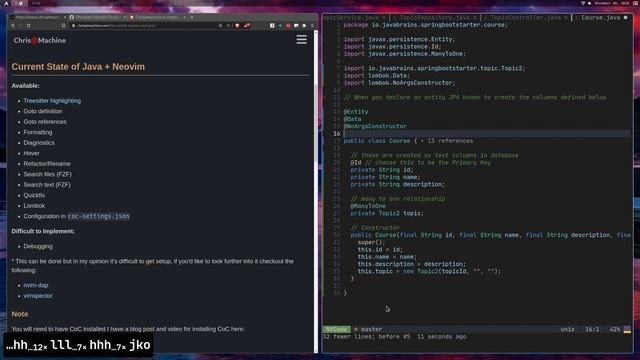Click the @NoArgsConstructor annotation line
Screen dimensions: 640x360
point(375,127)
